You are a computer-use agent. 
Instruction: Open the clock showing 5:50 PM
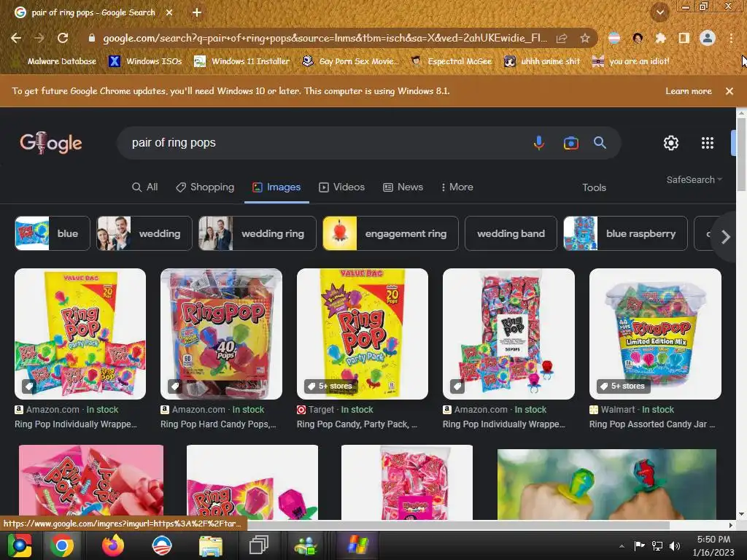coord(713,545)
